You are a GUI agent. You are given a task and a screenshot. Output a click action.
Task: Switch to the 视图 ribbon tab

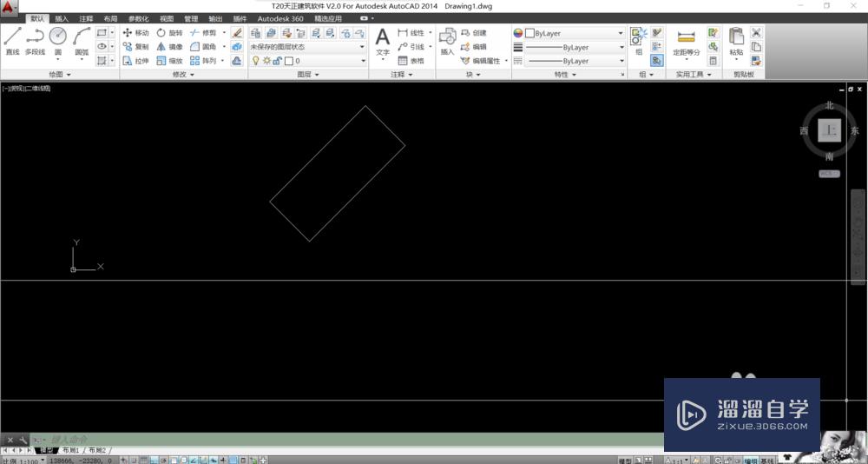[166, 19]
